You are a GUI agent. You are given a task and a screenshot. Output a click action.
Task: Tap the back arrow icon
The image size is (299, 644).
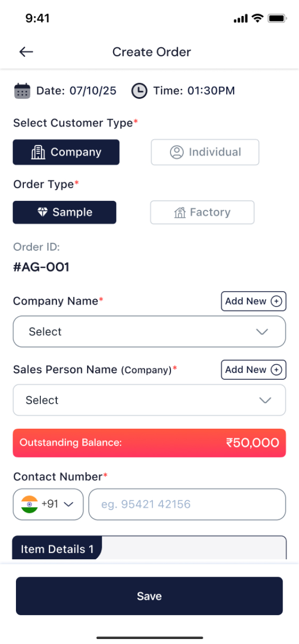click(26, 52)
